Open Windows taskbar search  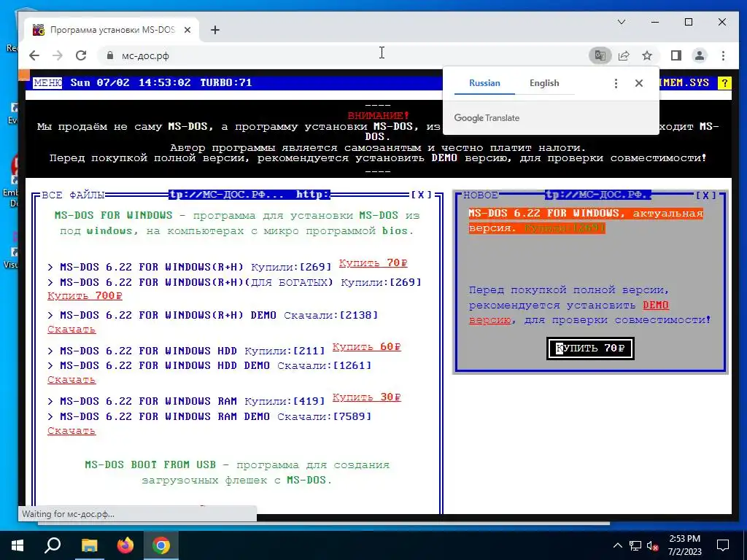tap(53, 545)
